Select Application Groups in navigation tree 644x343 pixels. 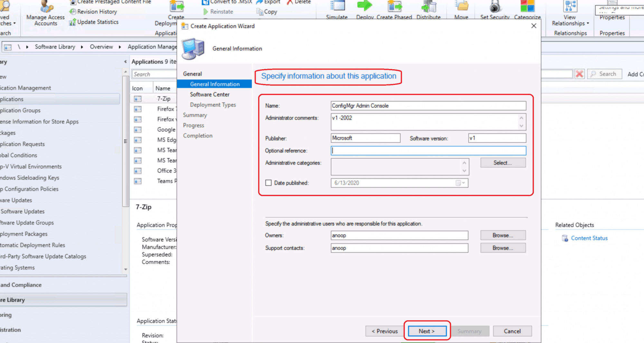[20, 110]
